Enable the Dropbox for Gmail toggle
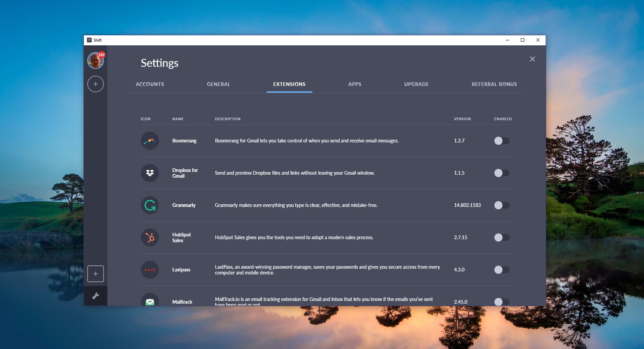 click(502, 173)
